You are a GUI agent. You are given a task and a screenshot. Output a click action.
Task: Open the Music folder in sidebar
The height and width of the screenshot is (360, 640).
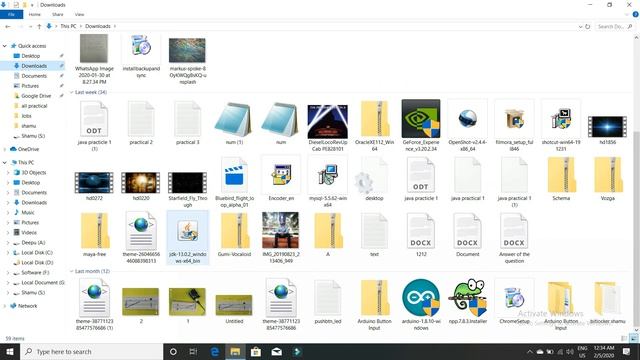(x=28, y=213)
